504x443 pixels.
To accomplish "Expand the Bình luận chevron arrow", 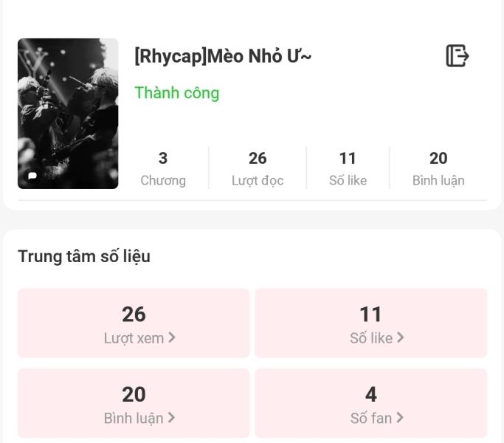I will (x=172, y=418).
